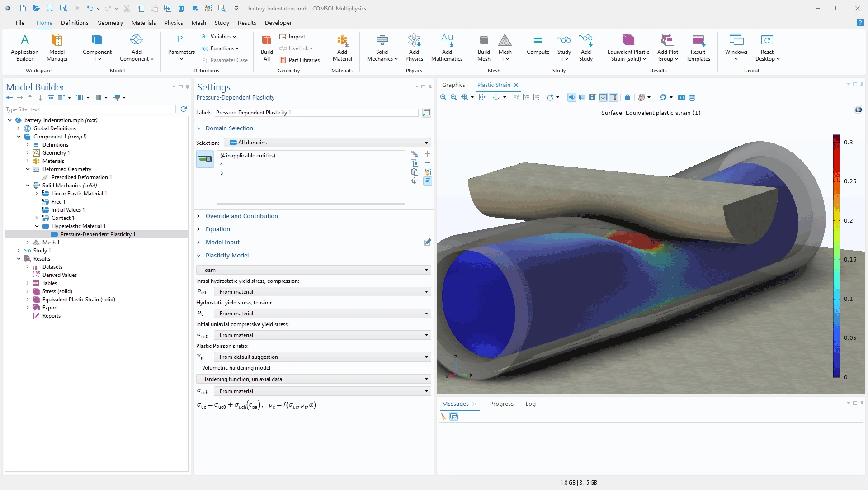Click the Label text field

(316, 113)
